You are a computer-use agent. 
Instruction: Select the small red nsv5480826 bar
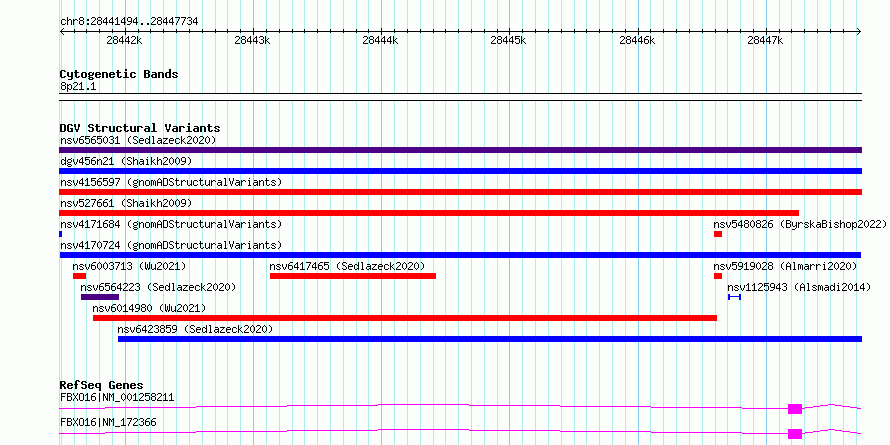tap(718, 234)
